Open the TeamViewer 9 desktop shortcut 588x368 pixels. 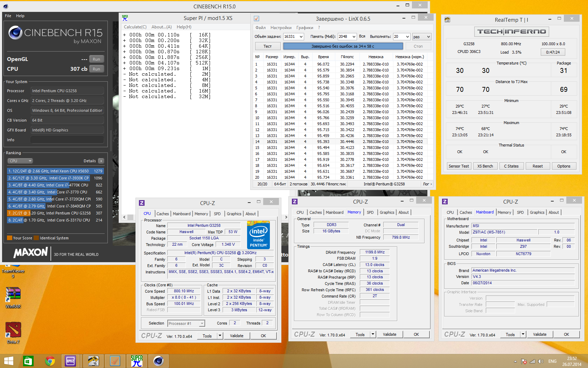click(x=13, y=271)
